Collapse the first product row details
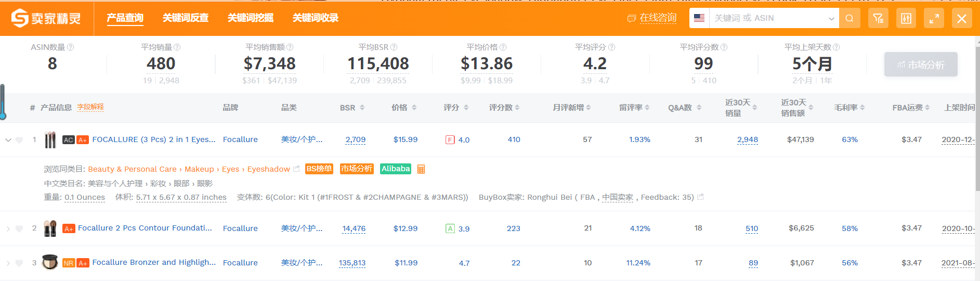The width and height of the screenshot is (980, 281). (x=8, y=140)
